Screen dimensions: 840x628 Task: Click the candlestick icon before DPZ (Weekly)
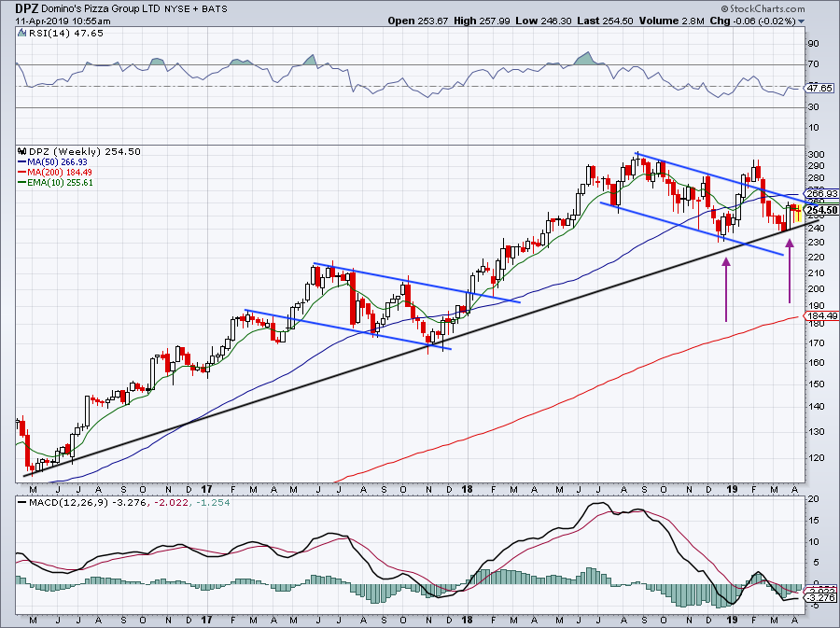tap(22, 151)
